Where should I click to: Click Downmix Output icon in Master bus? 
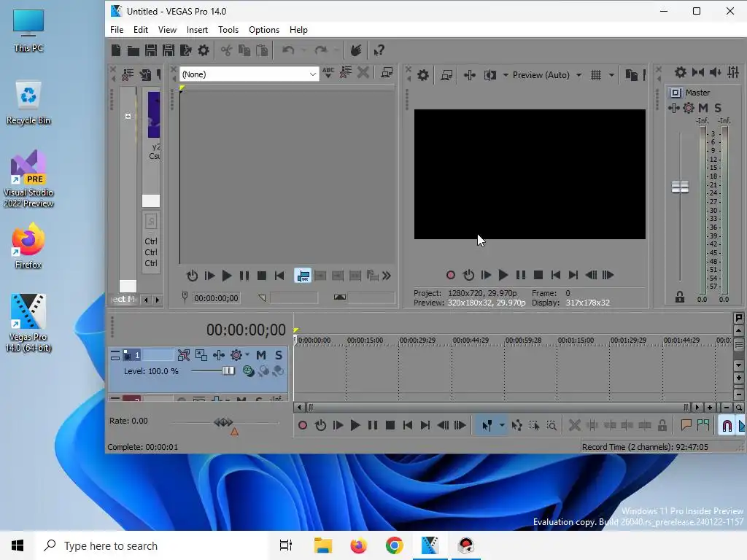pyautogui.click(x=698, y=72)
